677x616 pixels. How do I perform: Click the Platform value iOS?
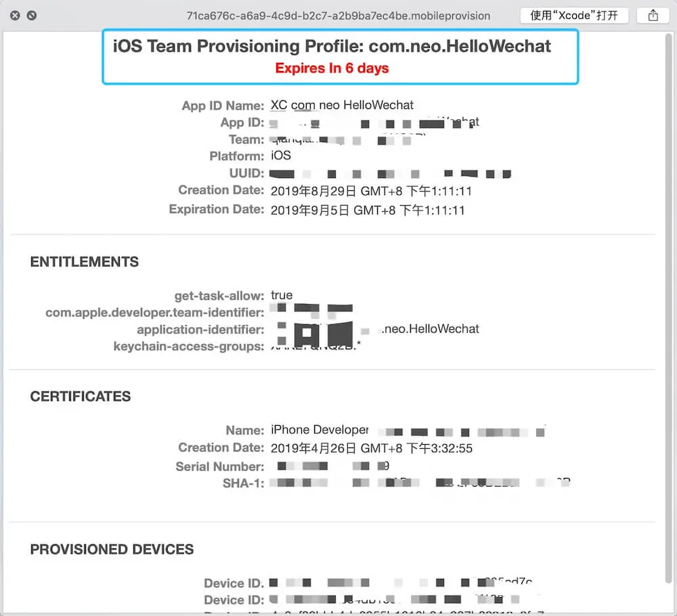(281, 156)
